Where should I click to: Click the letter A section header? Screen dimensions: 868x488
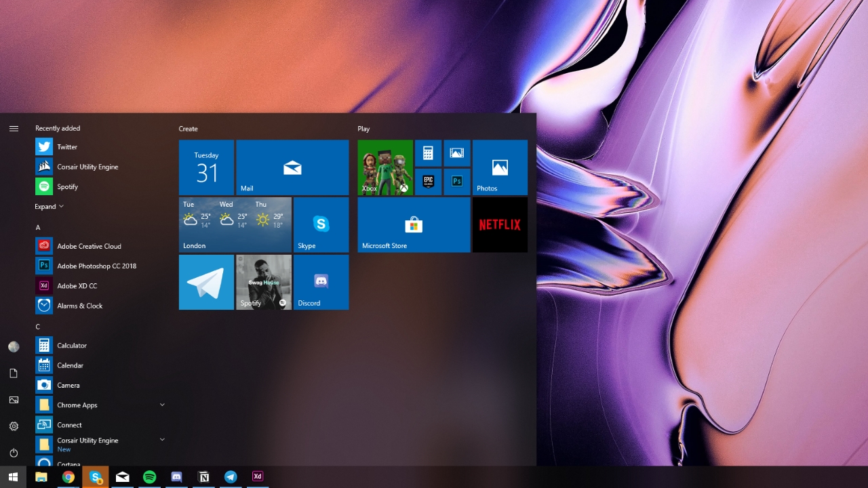click(x=38, y=227)
